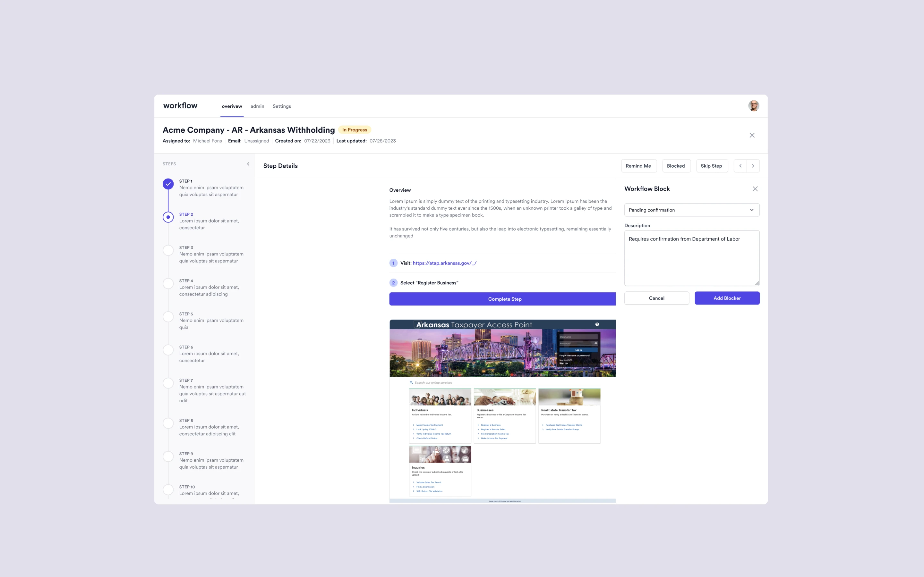The image size is (924, 577).
Task: Switch to the admin tab
Action: pyautogui.click(x=257, y=106)
